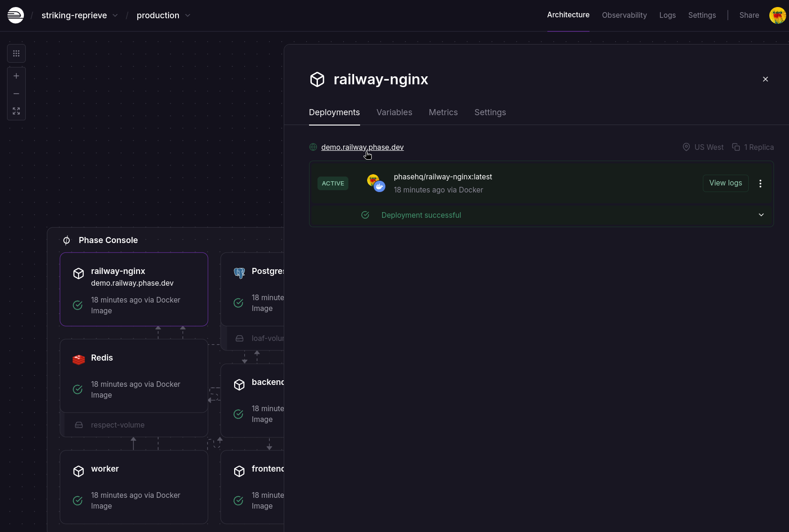Expand the Deployment successful details chevron
Viewport: 789px width, 532px height.
coord(761,215)
